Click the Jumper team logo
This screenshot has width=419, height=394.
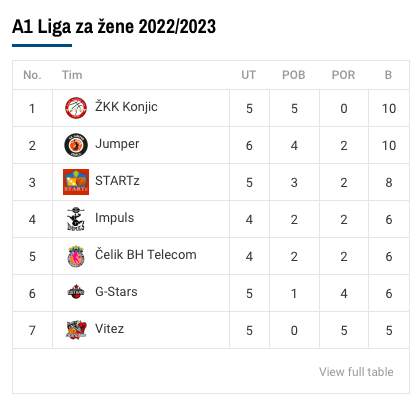tap(76, 145)
